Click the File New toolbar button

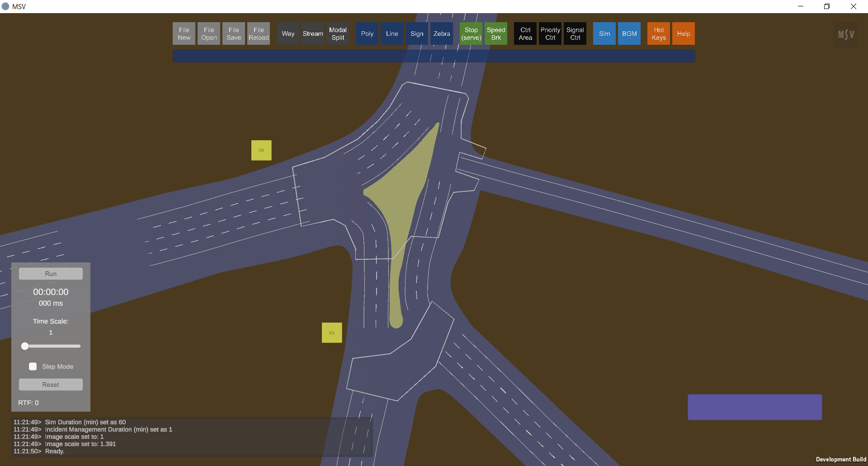(184, 34)
